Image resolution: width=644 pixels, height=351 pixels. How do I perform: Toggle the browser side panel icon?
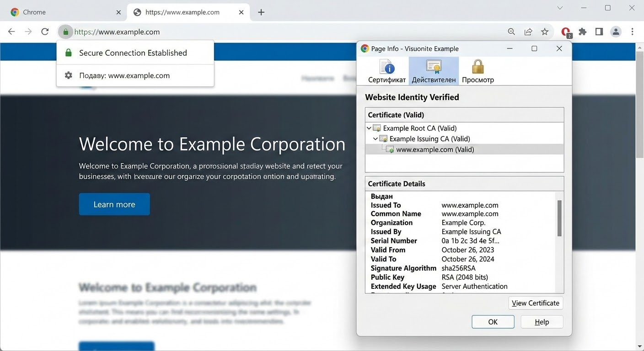[x=599, y=32]
